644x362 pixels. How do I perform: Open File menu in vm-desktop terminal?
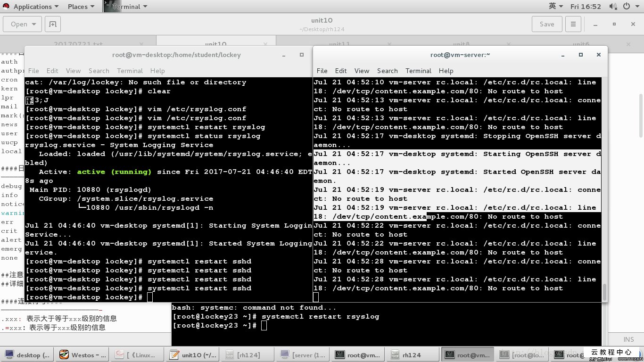pos(33,71)
